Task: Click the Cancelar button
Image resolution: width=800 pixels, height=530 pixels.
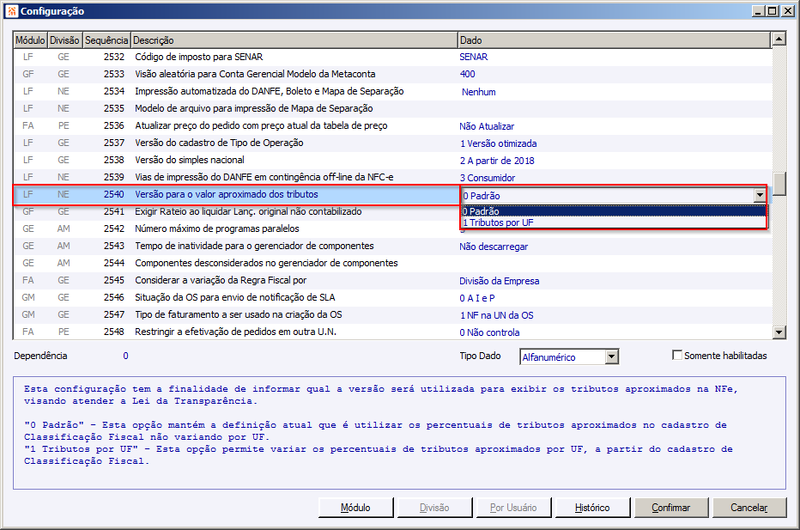Action: [x=749, y=508]
